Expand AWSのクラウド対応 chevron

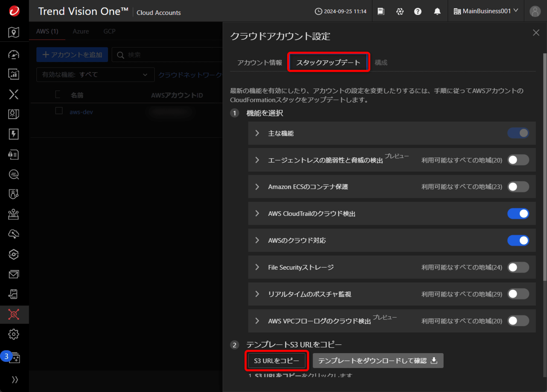[x=257, y=240]
